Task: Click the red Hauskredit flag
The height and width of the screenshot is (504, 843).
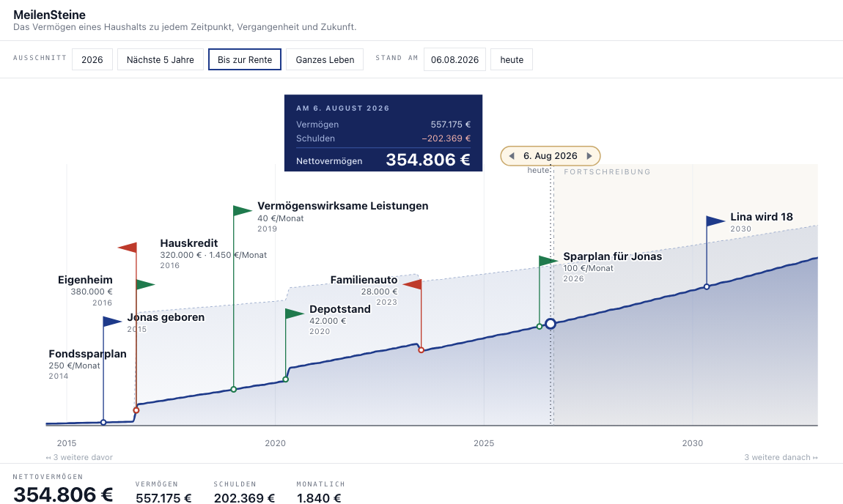Action: [128, 247]
